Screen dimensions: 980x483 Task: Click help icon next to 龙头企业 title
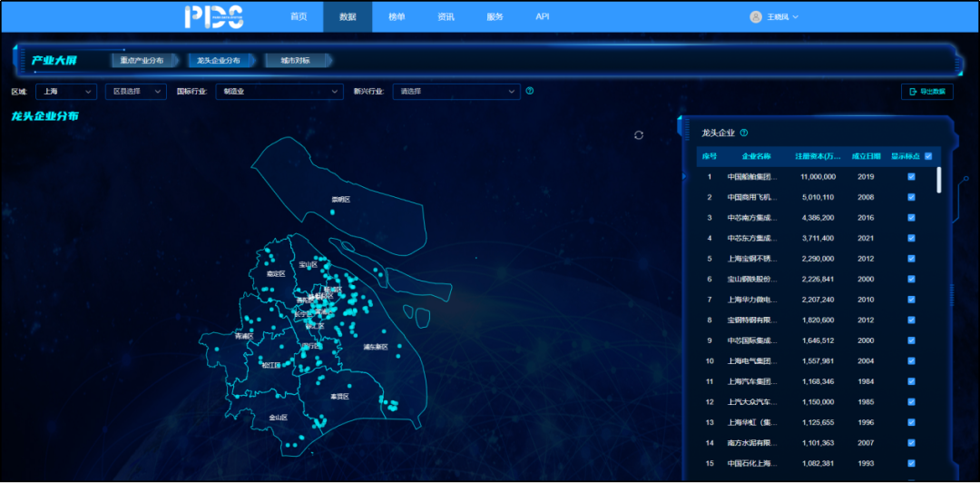pos(744,133)
